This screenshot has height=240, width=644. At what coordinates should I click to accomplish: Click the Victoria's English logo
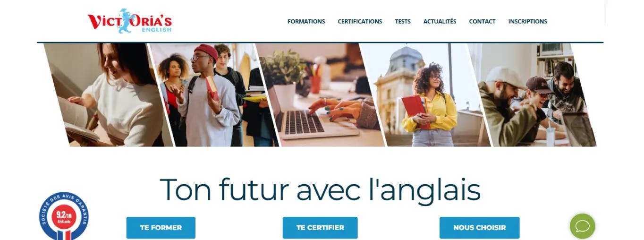click(130, 21)
